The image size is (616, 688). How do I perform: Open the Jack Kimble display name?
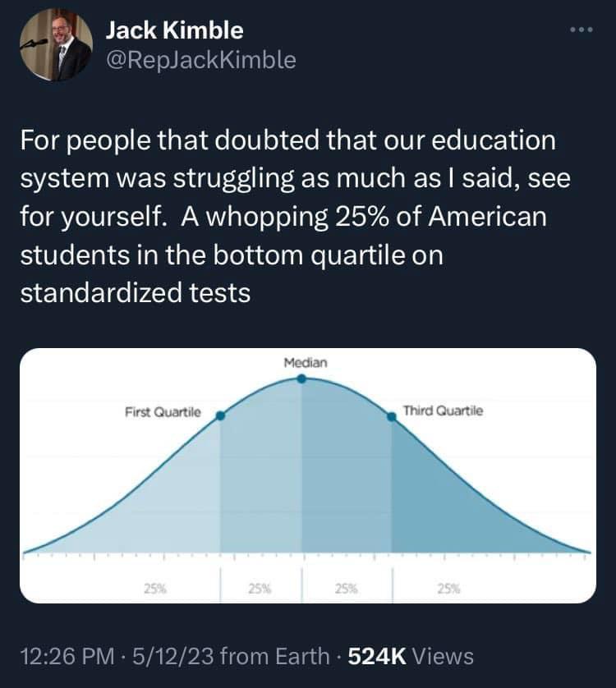[x=174, y=31]
